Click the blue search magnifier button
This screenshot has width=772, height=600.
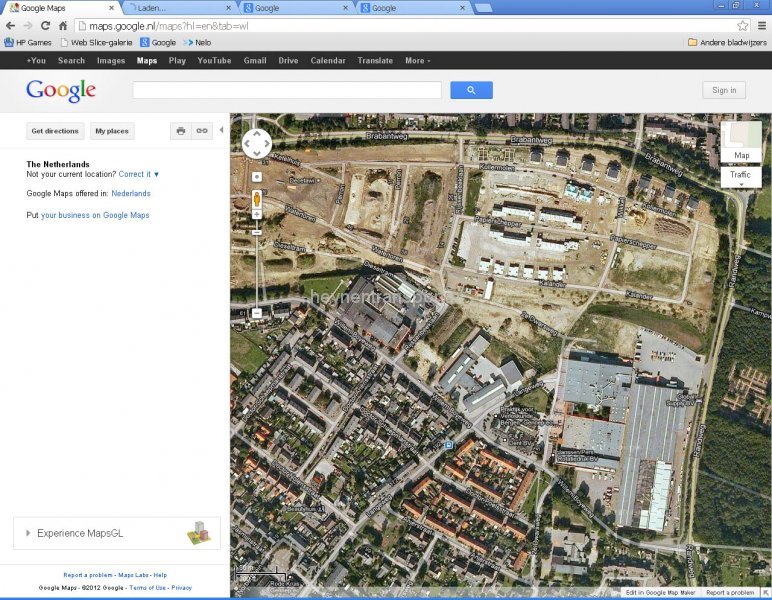point(471,90)
